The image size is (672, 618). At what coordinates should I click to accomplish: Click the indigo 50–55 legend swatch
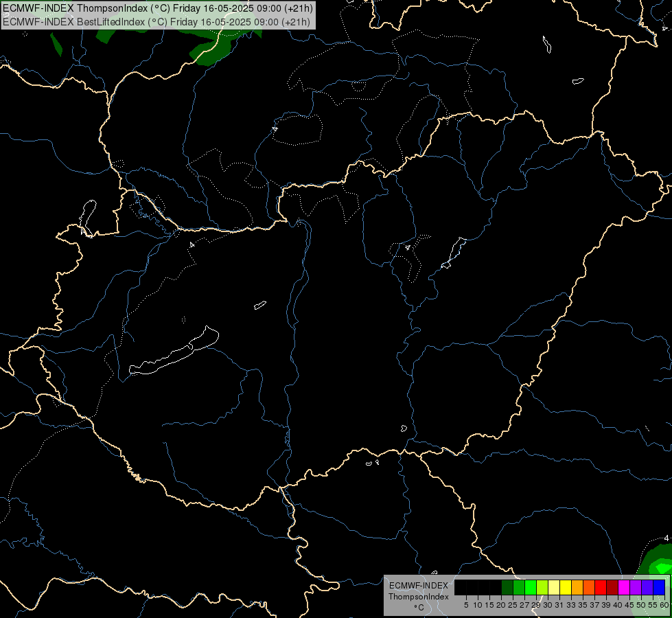point(647,587)
